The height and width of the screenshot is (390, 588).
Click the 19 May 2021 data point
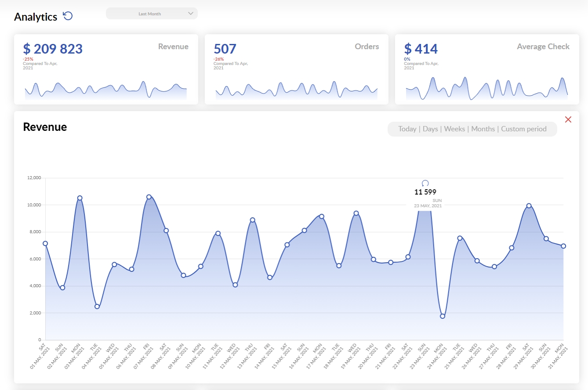[x=356, y=213]
